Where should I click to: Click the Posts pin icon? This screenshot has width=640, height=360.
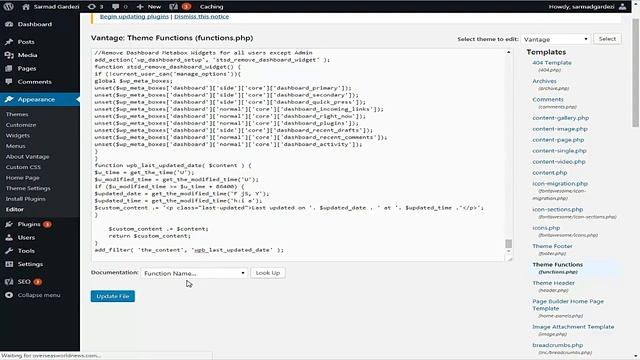[x=9, y=42]
